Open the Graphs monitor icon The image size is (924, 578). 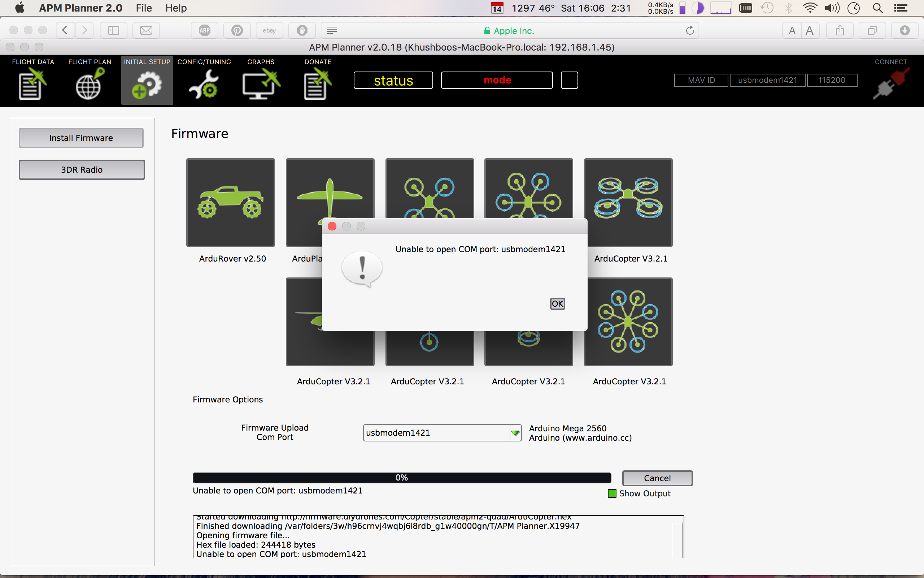click(261, 84)
